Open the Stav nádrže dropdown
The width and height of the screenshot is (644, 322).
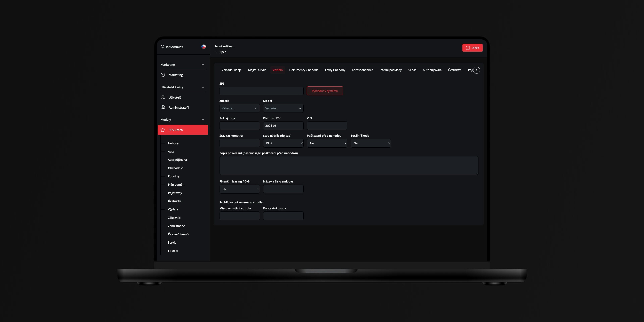coord(283,143)
